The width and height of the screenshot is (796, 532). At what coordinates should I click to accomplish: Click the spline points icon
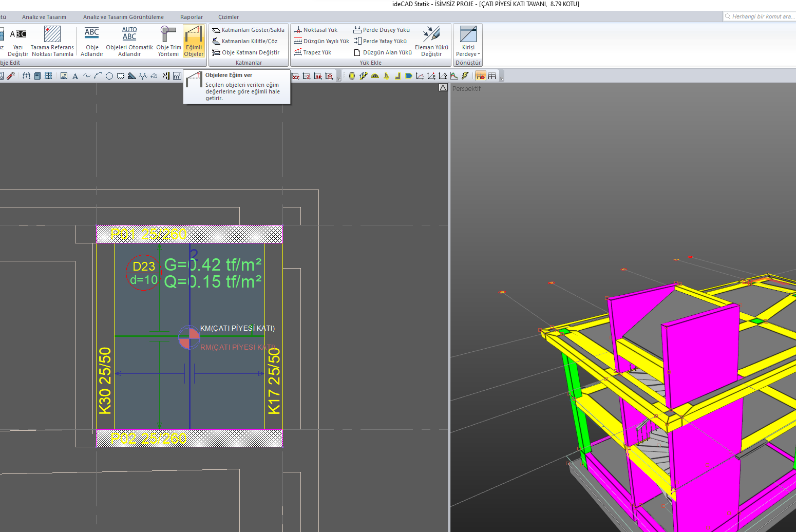143,76
